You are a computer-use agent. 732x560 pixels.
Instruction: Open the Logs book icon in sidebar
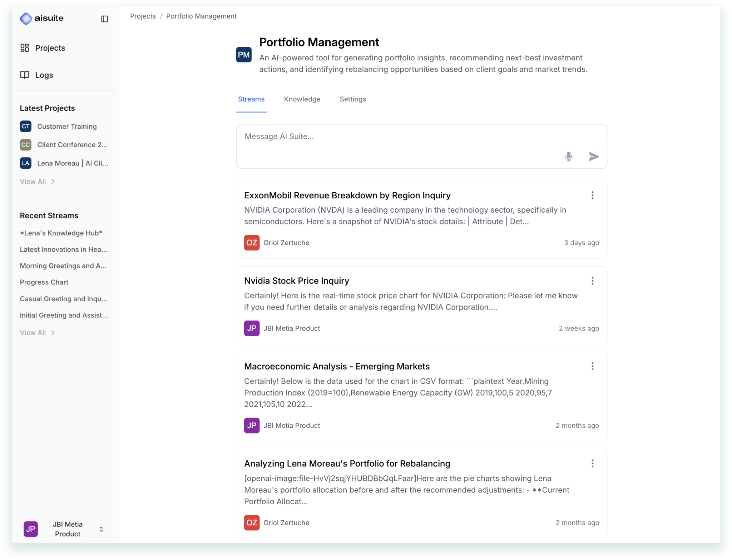tap(25, 75)
